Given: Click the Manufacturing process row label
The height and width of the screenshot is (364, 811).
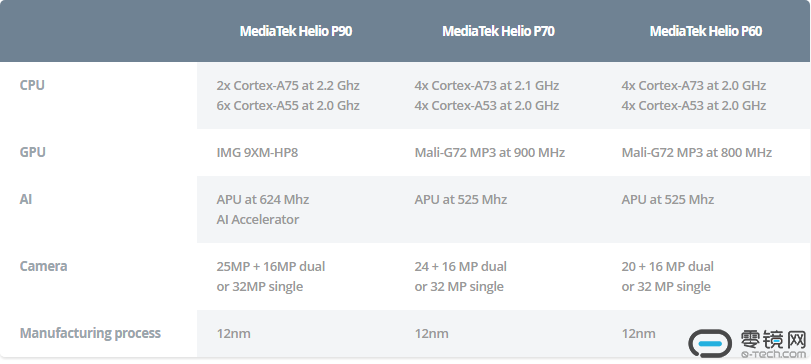Looking at the screenshot, I should point(90,333).
